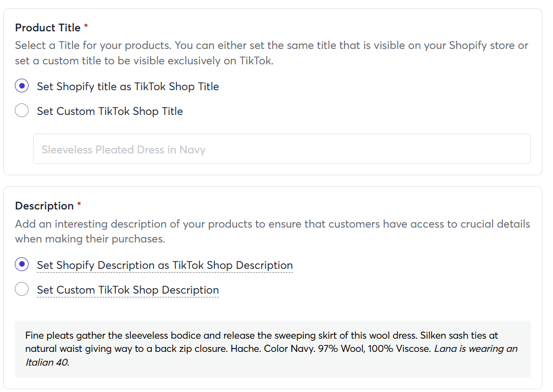The image size is (553, 392).
Task: Click the "Set Shopify title as TikTok Shop Title" label
Action: [x=128, y=86]
